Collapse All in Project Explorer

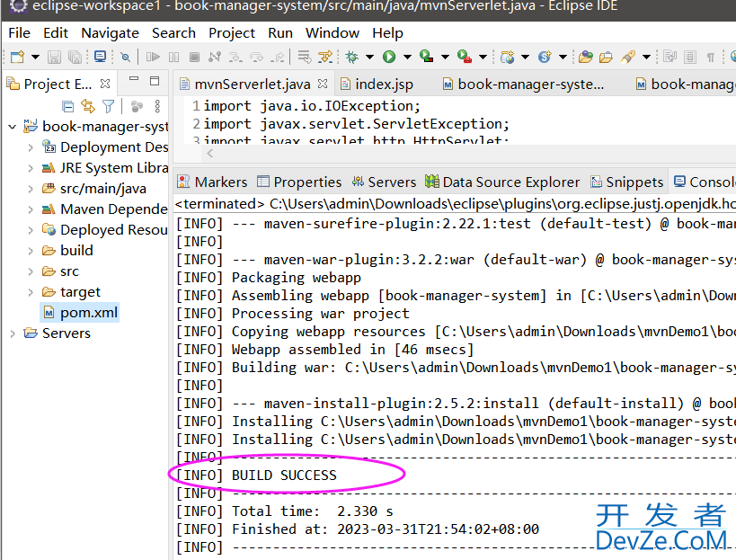coord(67,107)
